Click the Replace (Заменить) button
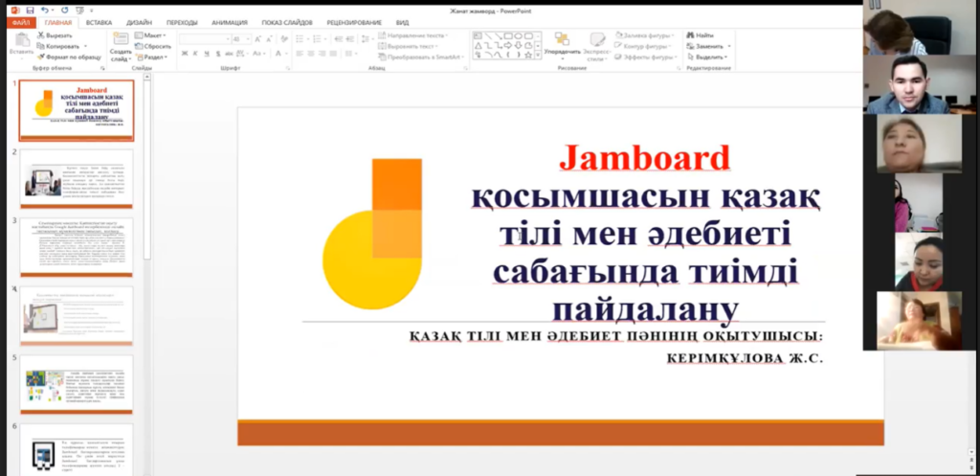The image size is (980, 476). coord(710,45)
